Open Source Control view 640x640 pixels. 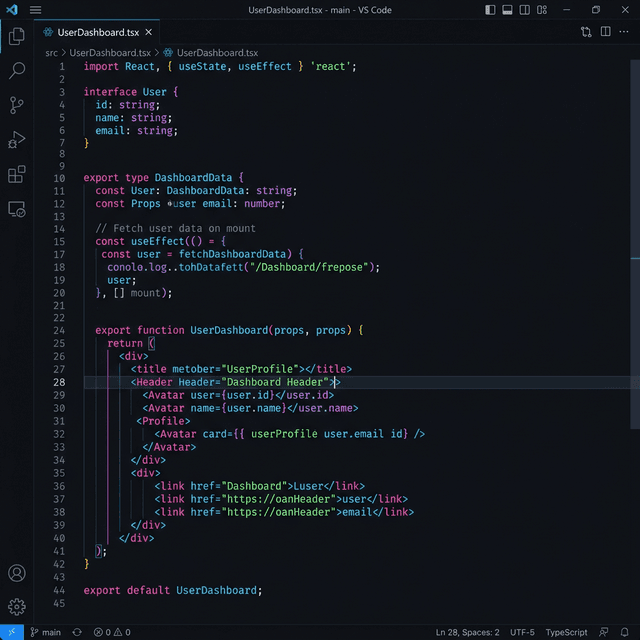(x=16, y=105)
